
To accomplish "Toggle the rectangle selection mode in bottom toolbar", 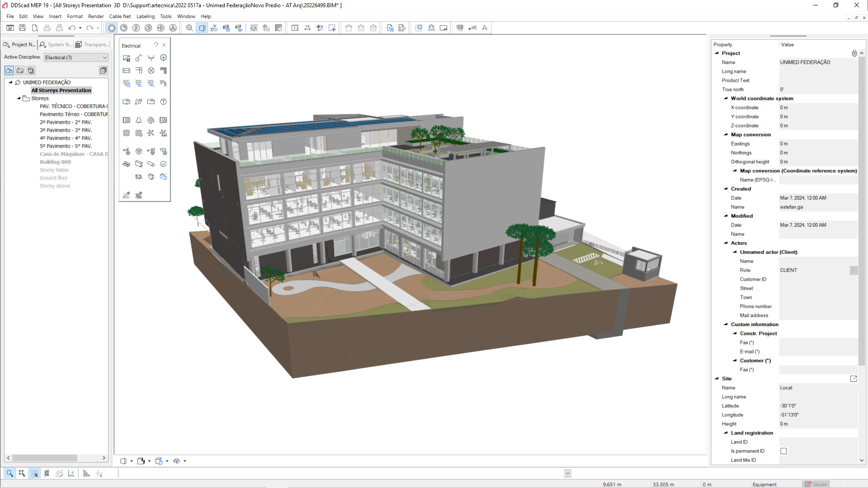I will (x=9, y=473).
